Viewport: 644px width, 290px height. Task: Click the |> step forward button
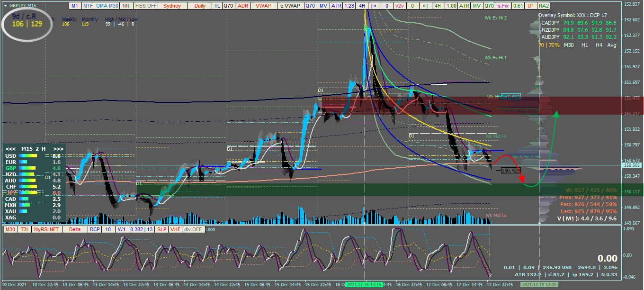(375, 6)
